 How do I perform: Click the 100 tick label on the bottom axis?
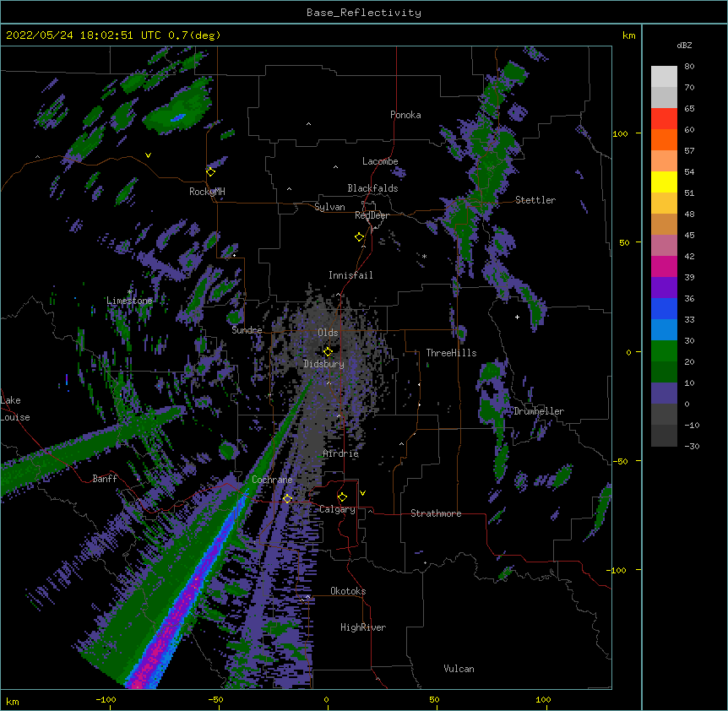coord(543,699)
